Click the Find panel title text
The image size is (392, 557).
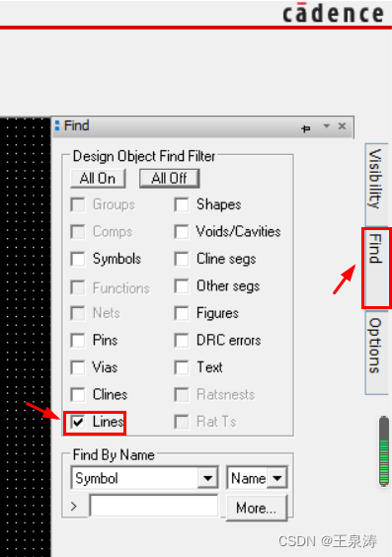[76, 125]
